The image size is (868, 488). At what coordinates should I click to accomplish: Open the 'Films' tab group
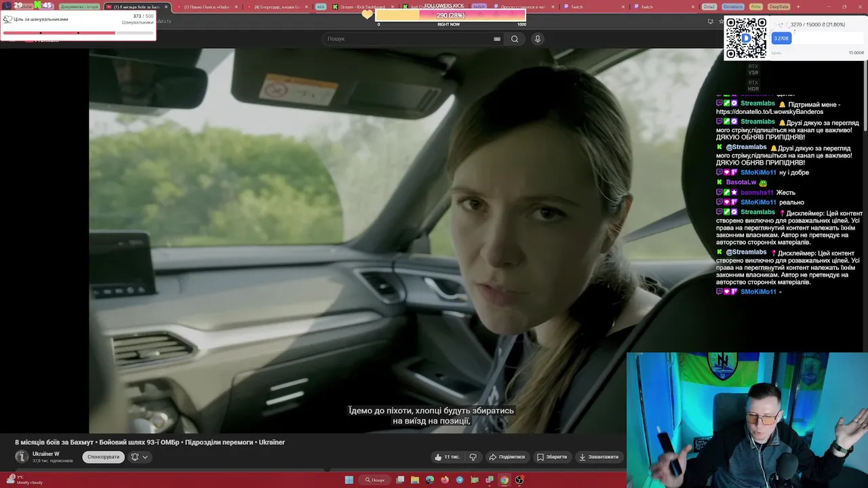756,7
